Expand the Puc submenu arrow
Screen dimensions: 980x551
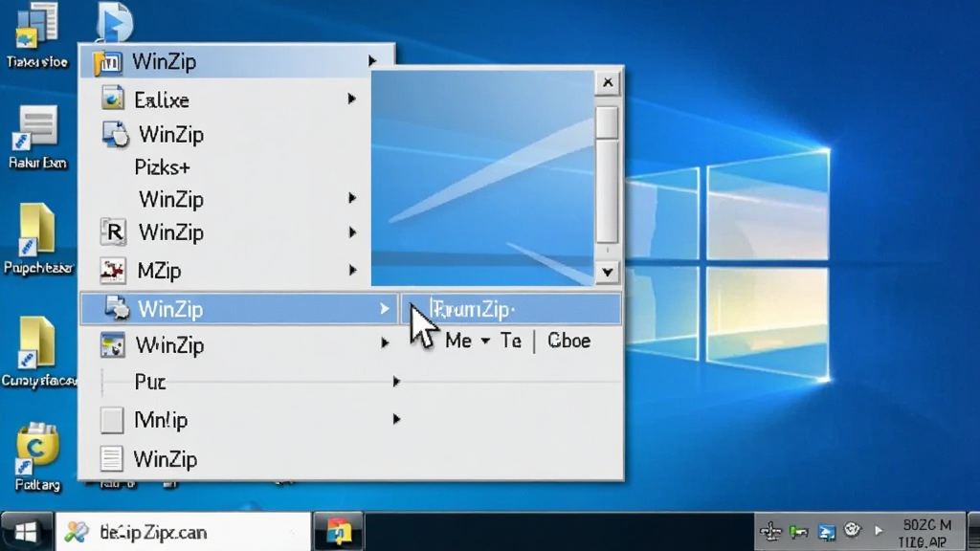point(396,381)
